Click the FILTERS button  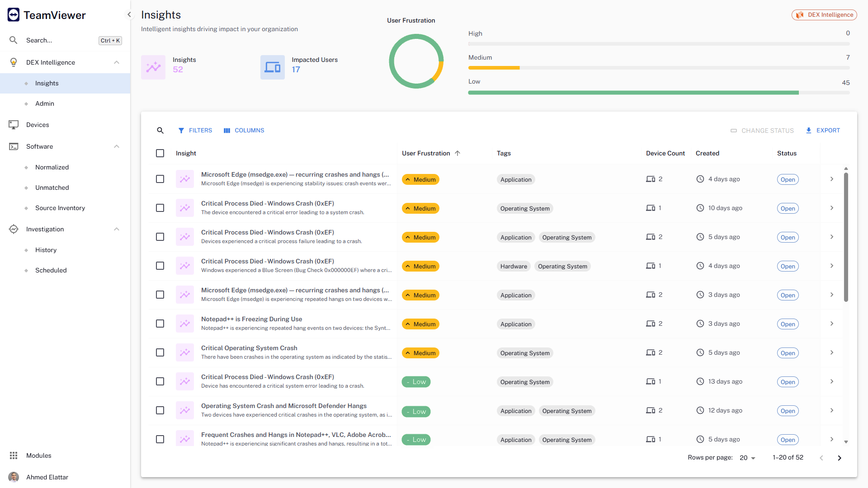[x=195, y=131]
